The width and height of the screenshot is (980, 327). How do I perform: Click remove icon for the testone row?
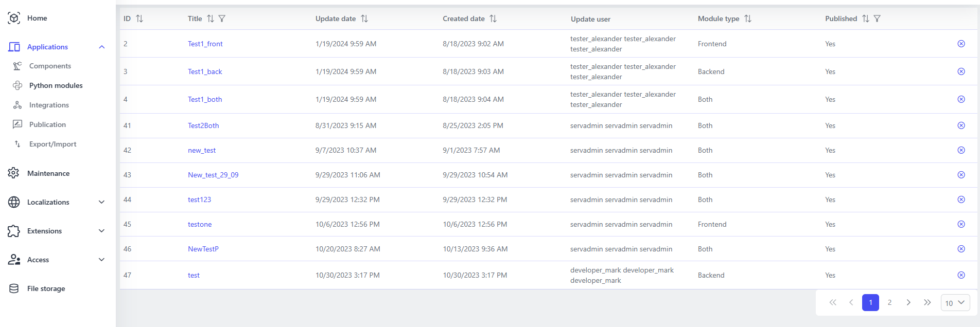[x=961, y=224]
